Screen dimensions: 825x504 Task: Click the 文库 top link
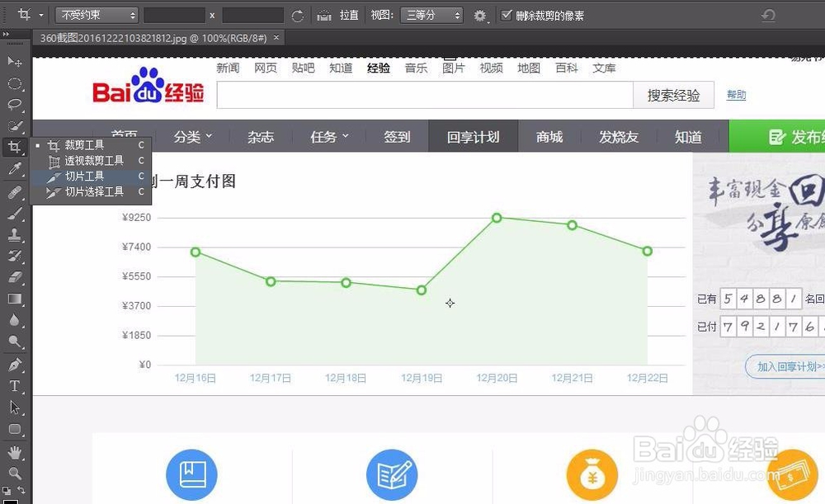tap(604, 68)
